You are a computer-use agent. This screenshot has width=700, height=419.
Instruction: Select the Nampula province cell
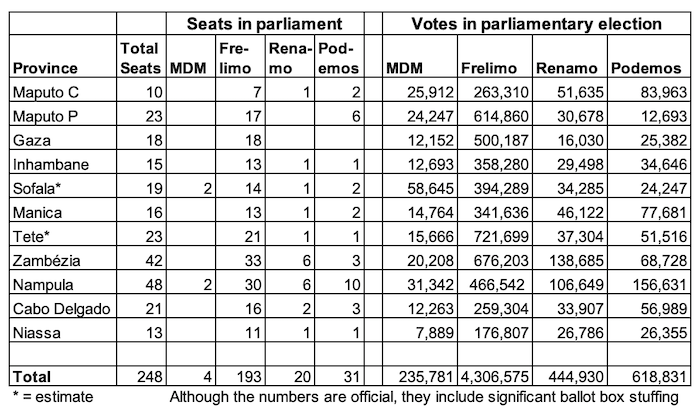pyautogui.click(x=39, y=281)
